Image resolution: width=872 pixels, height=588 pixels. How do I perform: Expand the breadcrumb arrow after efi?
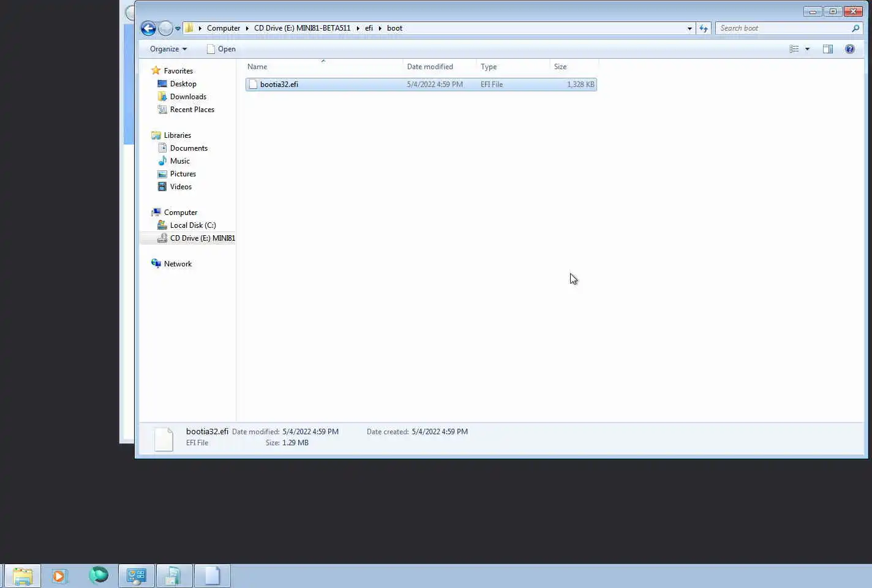380,28
